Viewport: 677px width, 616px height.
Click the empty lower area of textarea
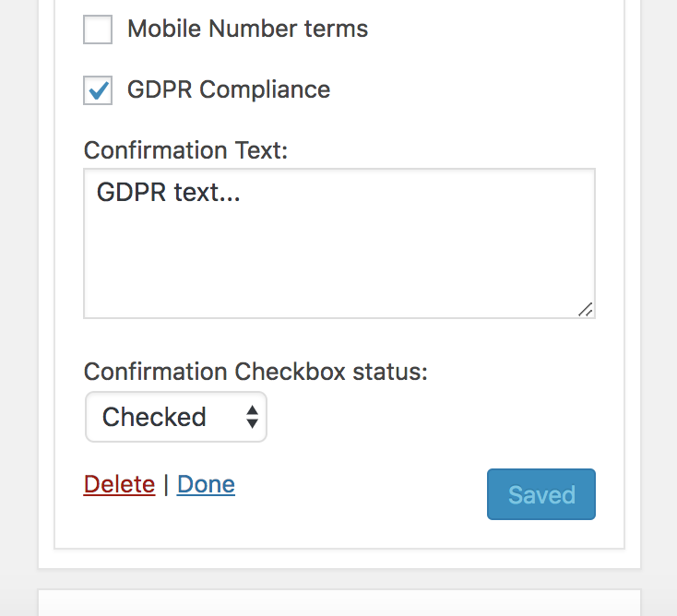[x=339, y=267]
